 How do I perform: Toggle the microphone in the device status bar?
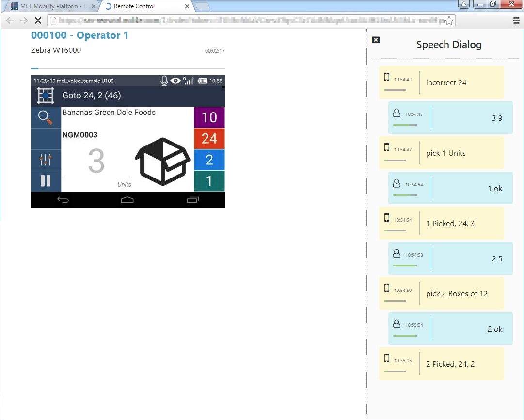(164, 81)
